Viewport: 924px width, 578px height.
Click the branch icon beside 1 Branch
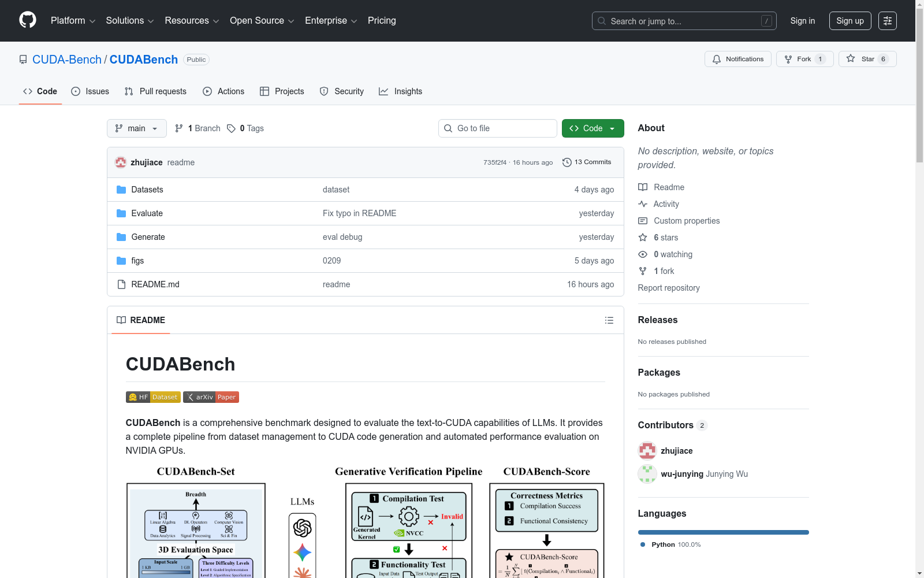pyautogui.click(x=179, y=128)
